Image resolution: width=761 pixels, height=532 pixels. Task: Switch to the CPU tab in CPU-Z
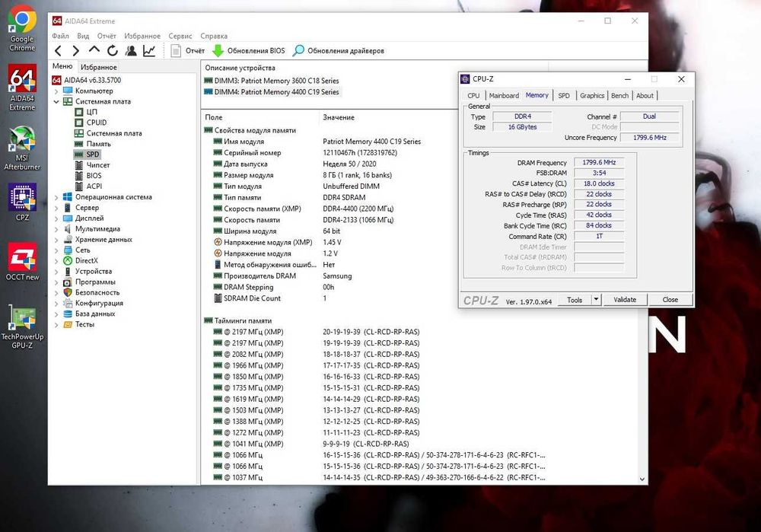pyautogui.click(x=473, y=96)
